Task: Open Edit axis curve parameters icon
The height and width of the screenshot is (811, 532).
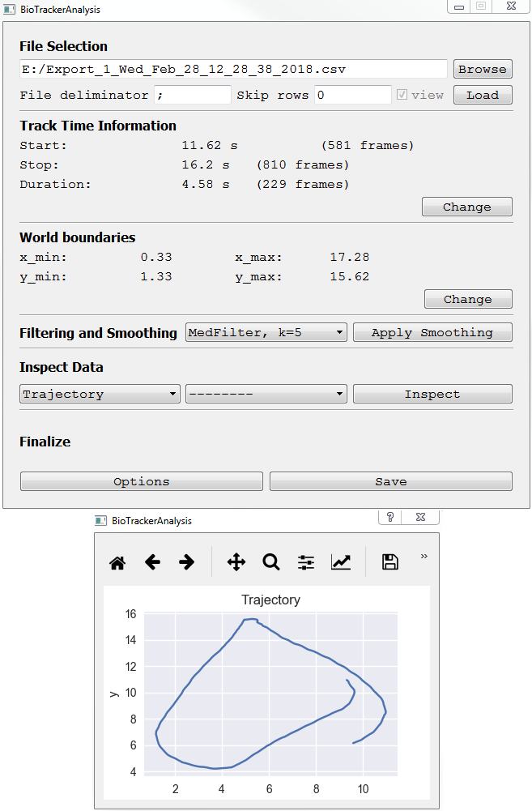Action: click(x=341, y=561)
